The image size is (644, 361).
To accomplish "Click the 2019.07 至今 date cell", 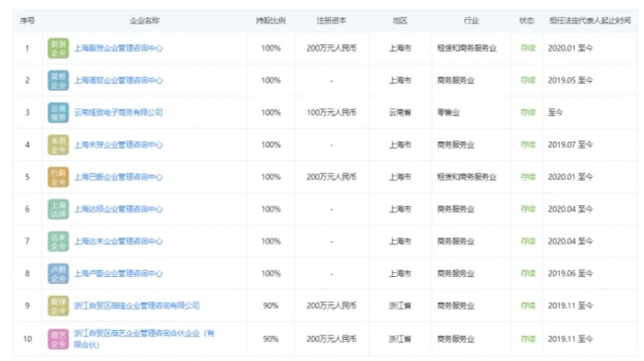I will click(571, 145).
